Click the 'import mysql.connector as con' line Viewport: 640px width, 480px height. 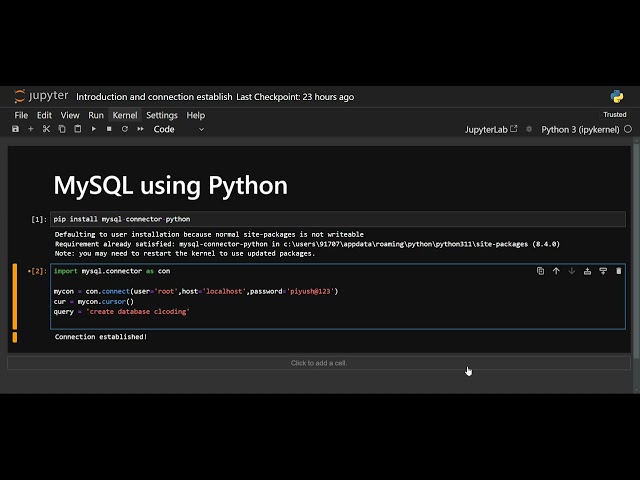[112, 271]
